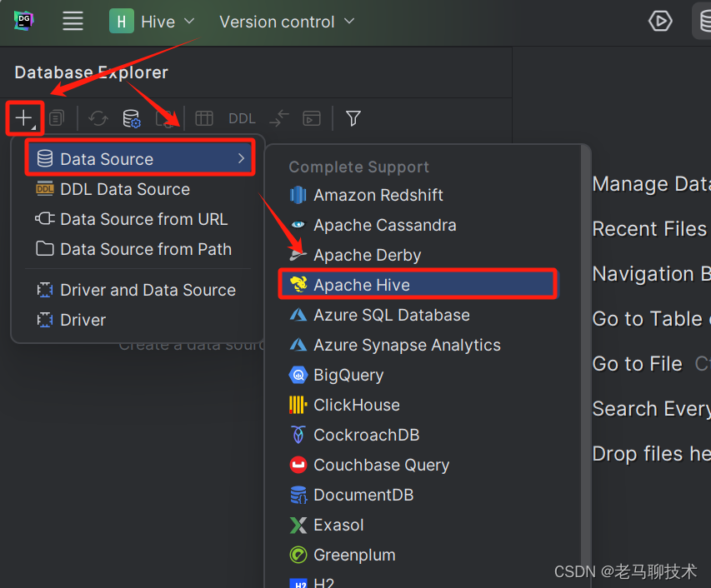Click the Couchbase red circle icon
This screenshot has width=711, height=588.
pos(298,465)
